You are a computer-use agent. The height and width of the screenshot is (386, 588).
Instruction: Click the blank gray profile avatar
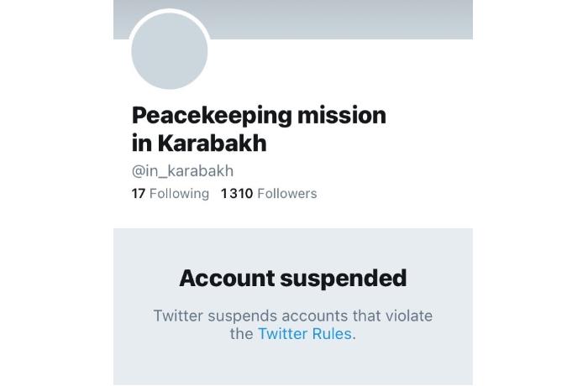click(170, 51)
